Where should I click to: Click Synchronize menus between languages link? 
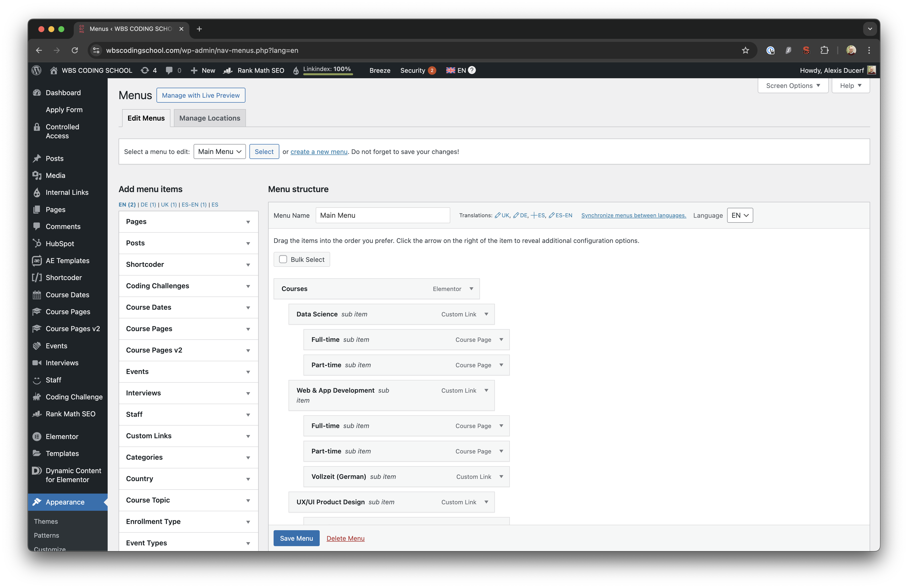pyautogui.click(x=634, y=215)
